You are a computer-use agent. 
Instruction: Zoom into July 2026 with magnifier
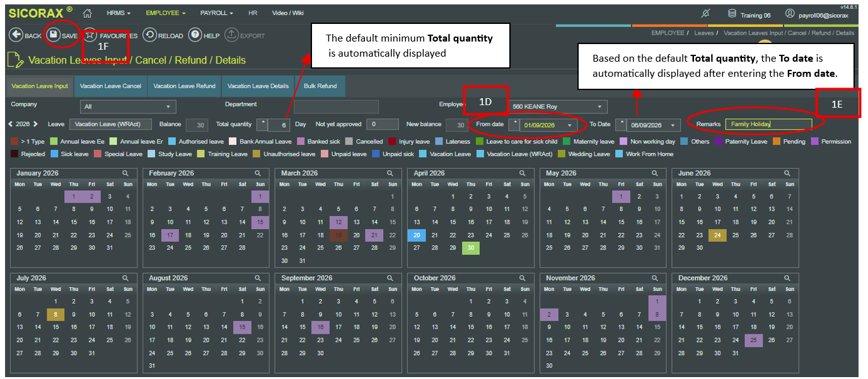(125, 278)
